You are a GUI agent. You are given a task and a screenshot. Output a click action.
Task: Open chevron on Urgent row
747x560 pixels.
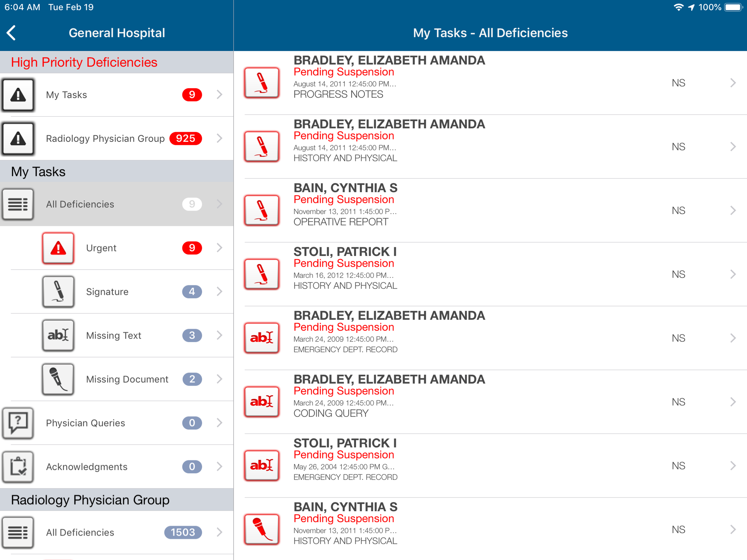click(220, 247)
